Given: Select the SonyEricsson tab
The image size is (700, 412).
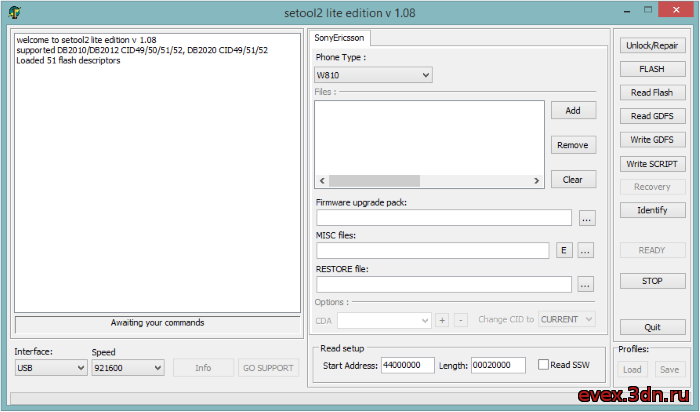Looking at the screenshot, I should (x=339, y=38).
